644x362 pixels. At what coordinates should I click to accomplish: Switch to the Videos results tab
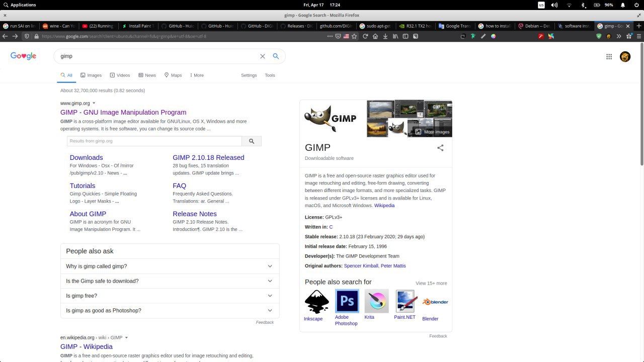pos(120,75)
